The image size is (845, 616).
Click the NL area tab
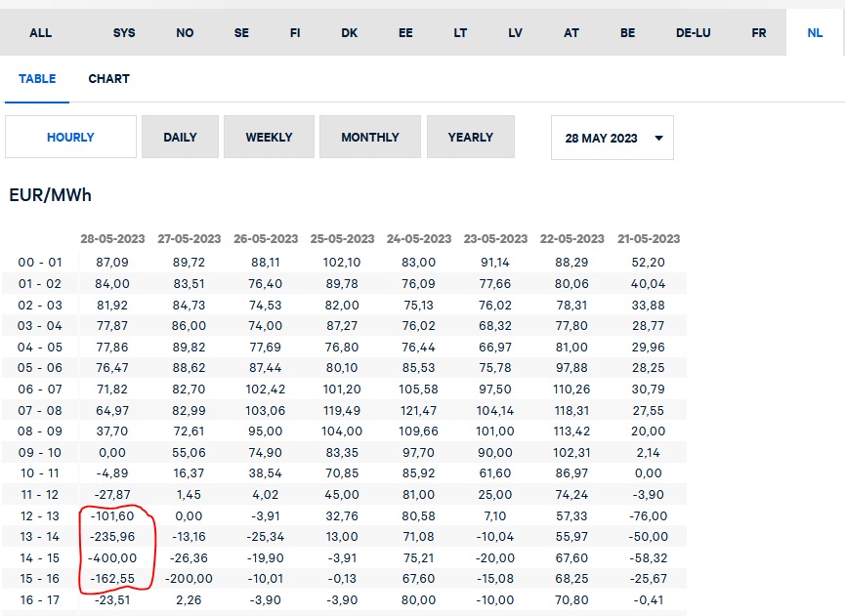pyautogui.click(x=815, y=33)
